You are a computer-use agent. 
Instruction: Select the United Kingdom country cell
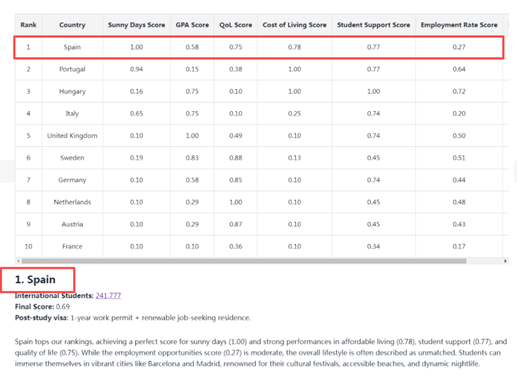(72, 136)
